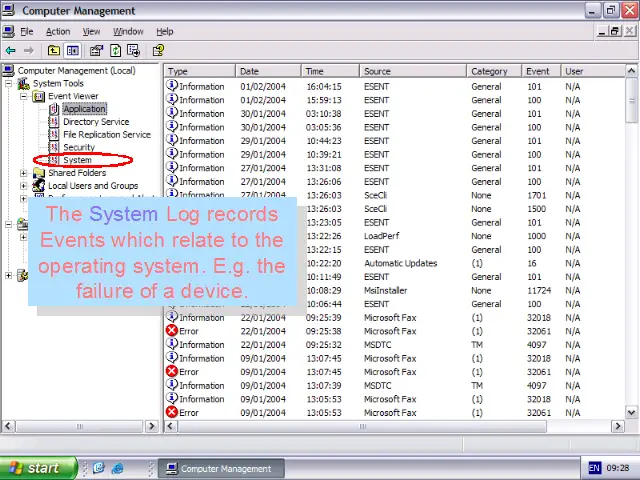
Task: Open the File menu
Action: click(27, 31)
